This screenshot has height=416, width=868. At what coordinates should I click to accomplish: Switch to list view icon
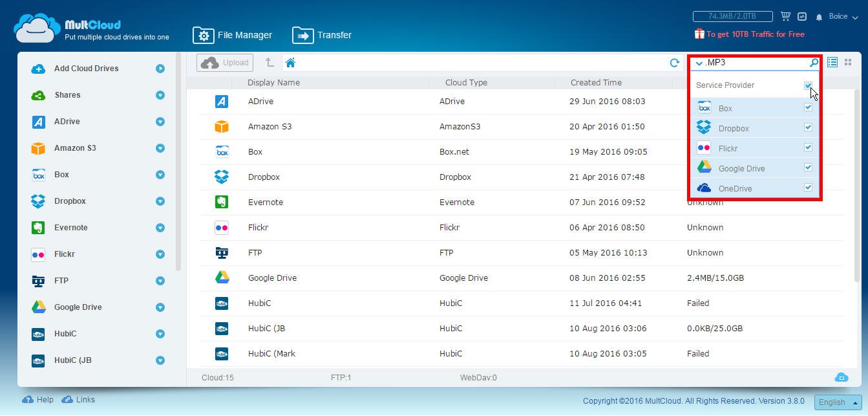[832, 62]
